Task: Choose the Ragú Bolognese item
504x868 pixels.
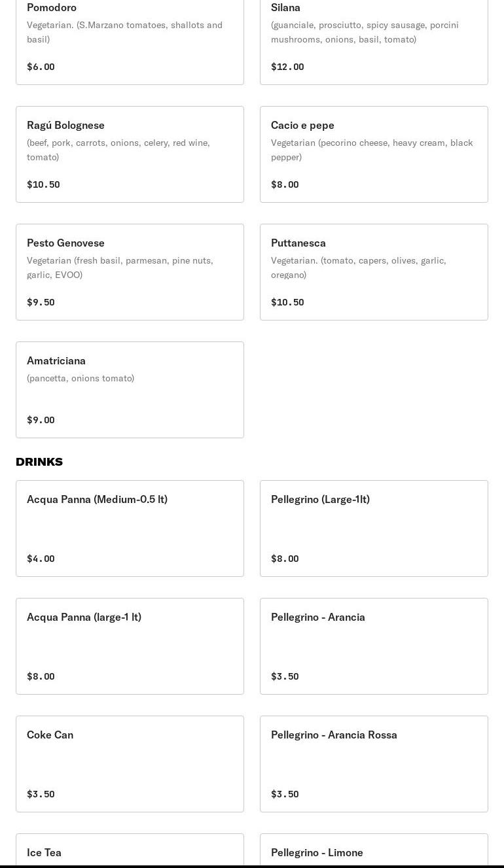Action: coord(130,154)
